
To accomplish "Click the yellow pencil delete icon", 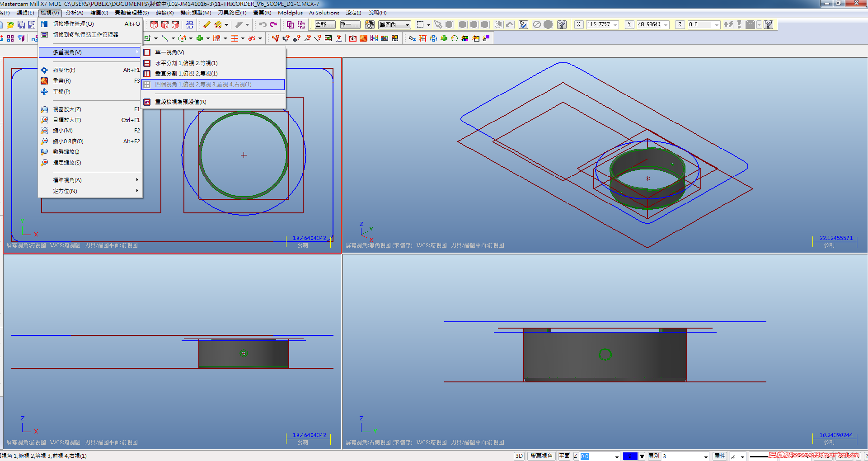I will (207, 24).
